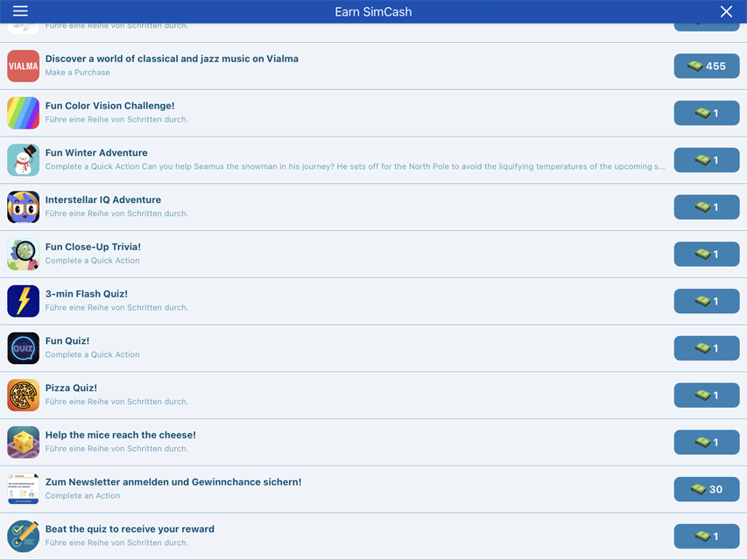Tap the magnifying glass Close-Up Trivia icon
Image resolution: width=747 pixels, height=560 pixels.
24,255
